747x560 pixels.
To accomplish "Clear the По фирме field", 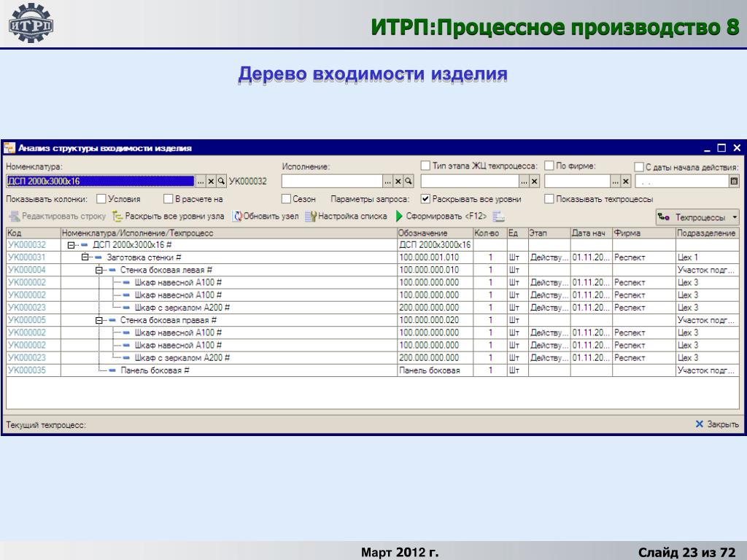I will (626, 182).
